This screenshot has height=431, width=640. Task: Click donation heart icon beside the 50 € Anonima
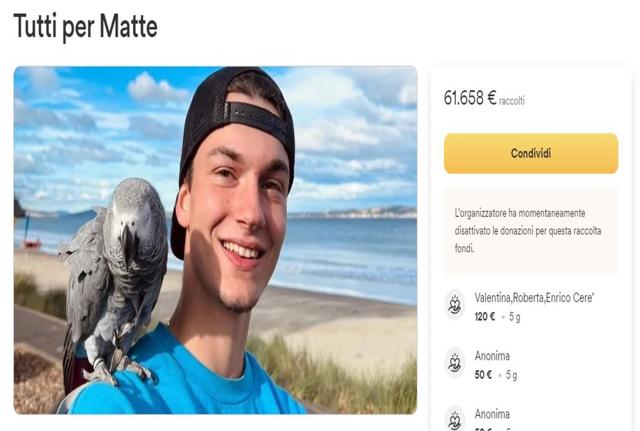[x=455, y=363]
